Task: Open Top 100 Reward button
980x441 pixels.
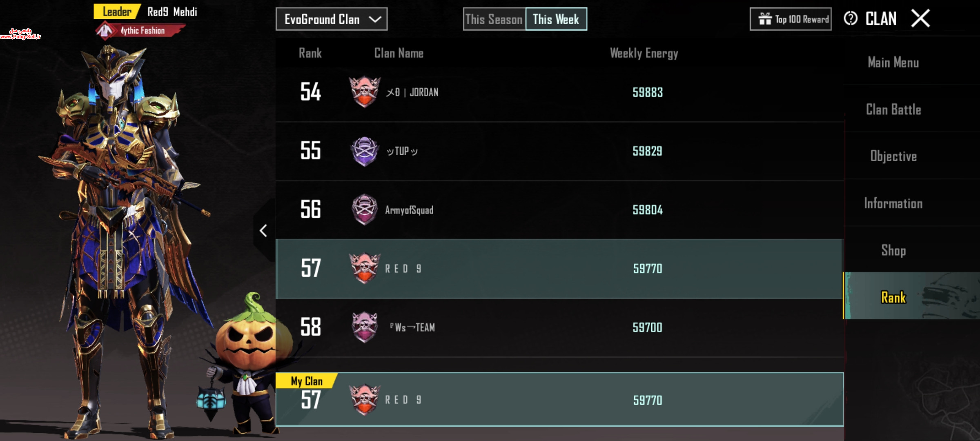Action: coord(791,19)
